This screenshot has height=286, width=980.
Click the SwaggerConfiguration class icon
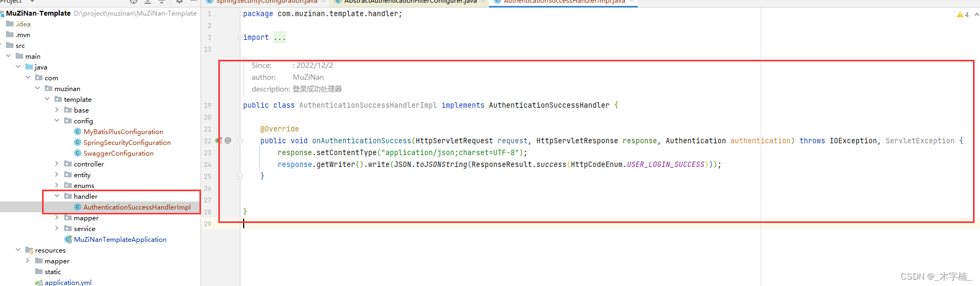pyautogui.click(x=78, y=153)
